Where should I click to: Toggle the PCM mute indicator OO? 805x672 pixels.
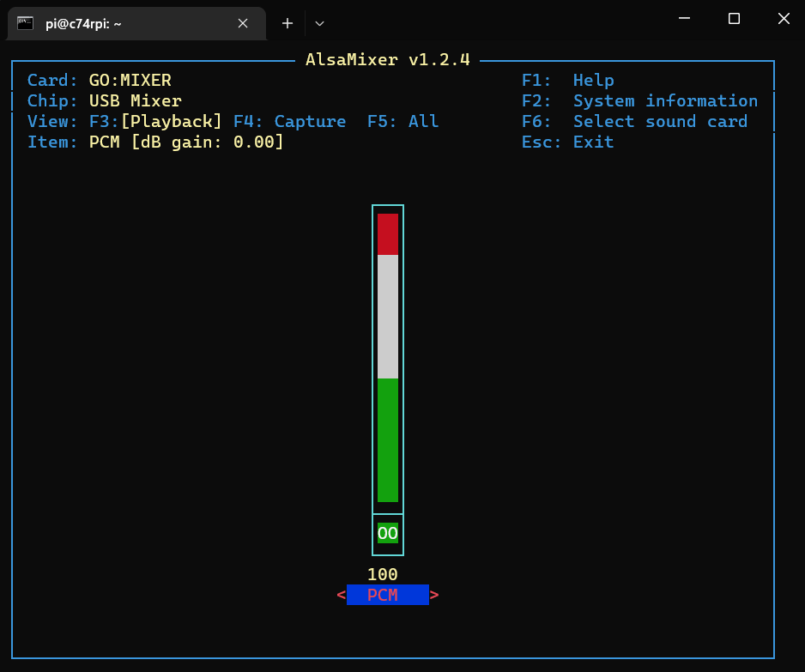pos(388,533)
